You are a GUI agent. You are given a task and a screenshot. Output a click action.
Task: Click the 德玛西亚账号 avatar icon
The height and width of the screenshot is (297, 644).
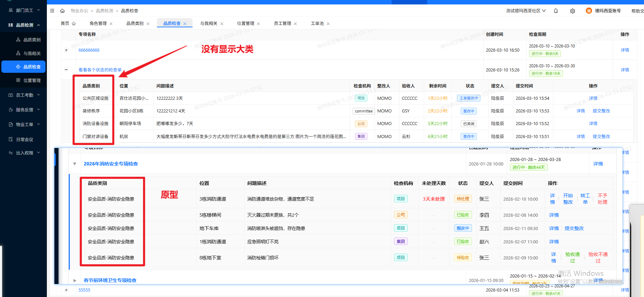pos(589,11)
